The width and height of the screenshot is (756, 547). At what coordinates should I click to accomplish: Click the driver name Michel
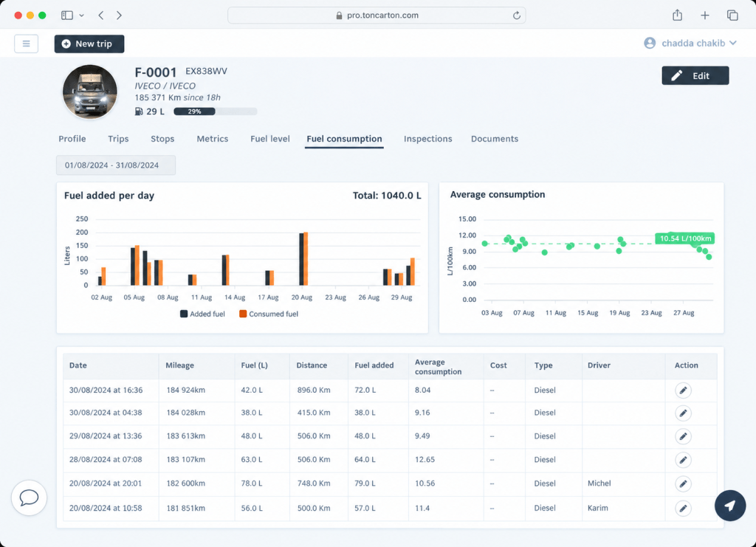point(599,484)
